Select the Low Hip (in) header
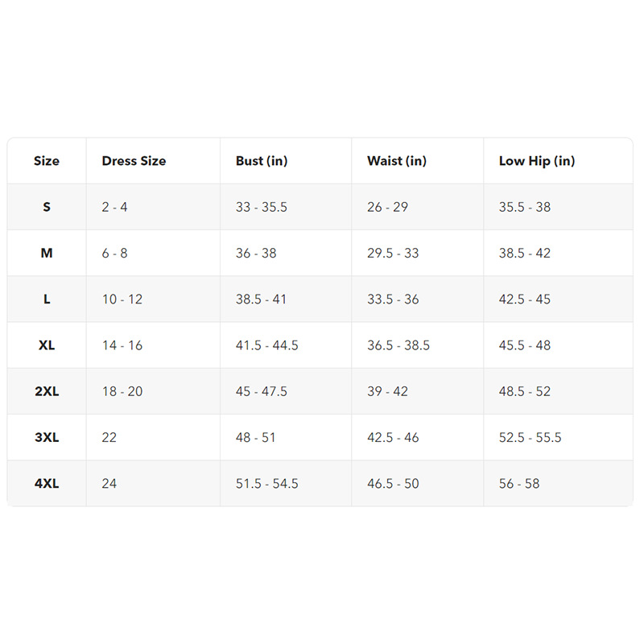 tap(537, 161)
